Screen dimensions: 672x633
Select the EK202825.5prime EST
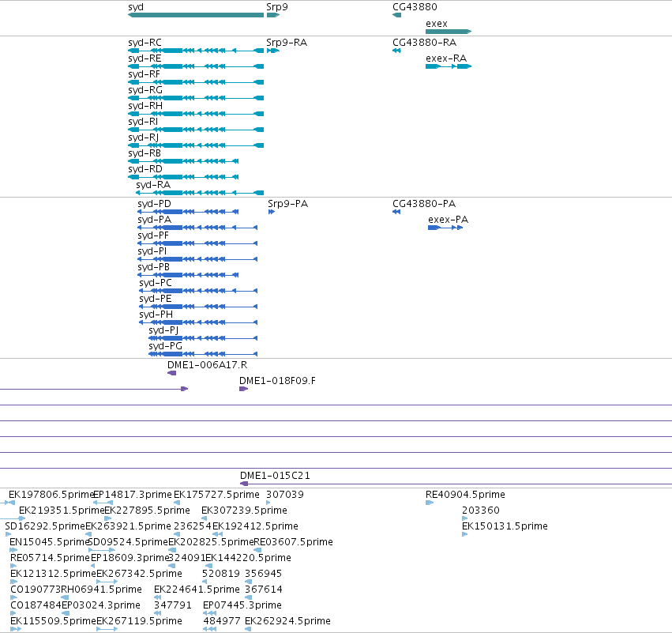point(172,550)
